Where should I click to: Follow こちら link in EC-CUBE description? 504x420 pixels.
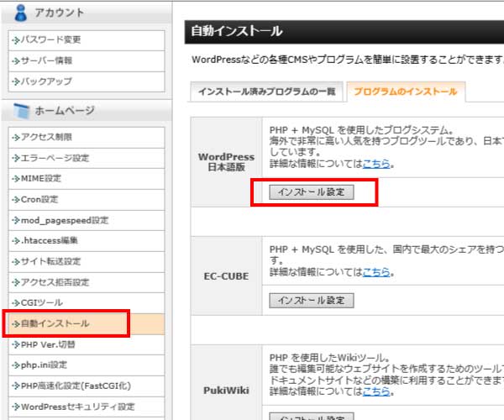click(x=376, y=272)
